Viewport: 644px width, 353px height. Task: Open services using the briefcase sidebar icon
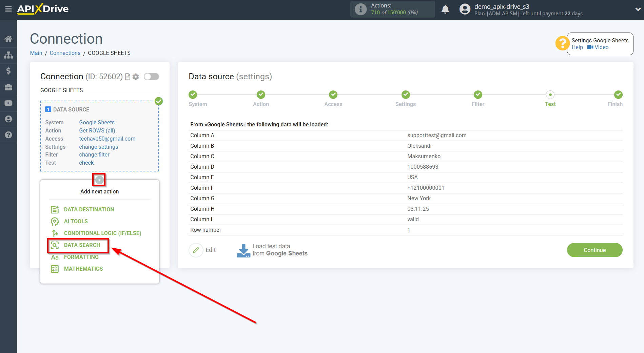click(x=8, y=87)
